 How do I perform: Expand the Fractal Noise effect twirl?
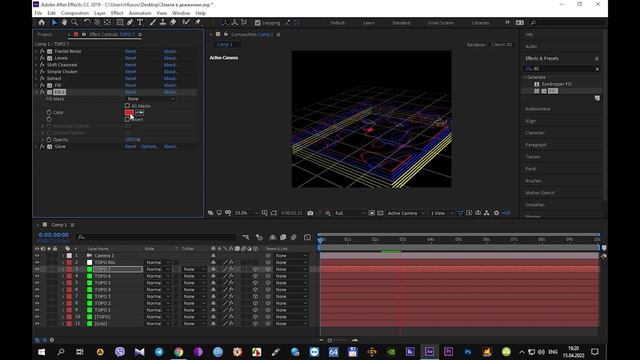36,51
